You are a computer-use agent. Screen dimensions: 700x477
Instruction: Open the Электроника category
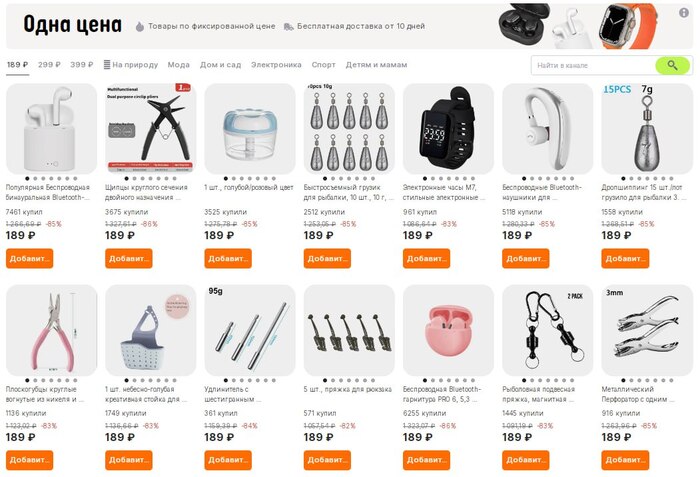click(276, 65)
